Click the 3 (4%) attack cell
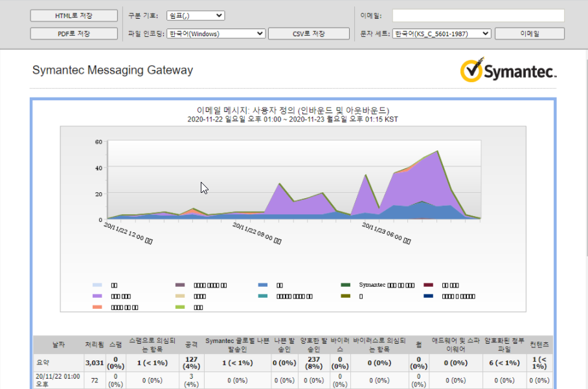 191,380
